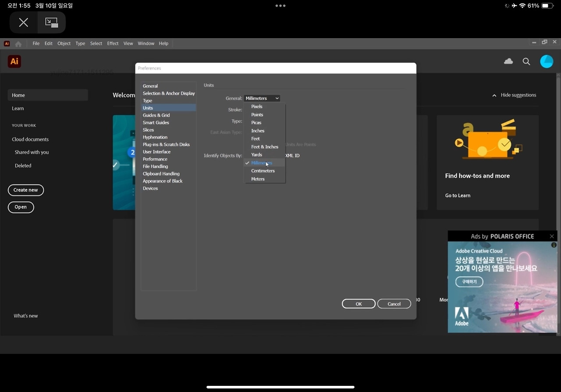Click the General units dropdown showing Millimeters
Image resolution: width=561 pixels, height=392 pixels.
pyautogui.click(x=262, y=98)
